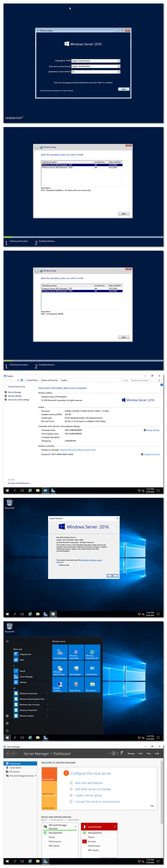Screen dimensions: 167x868
Task: Click the Start menu hamburger icon
Action: tap(7, 641)
